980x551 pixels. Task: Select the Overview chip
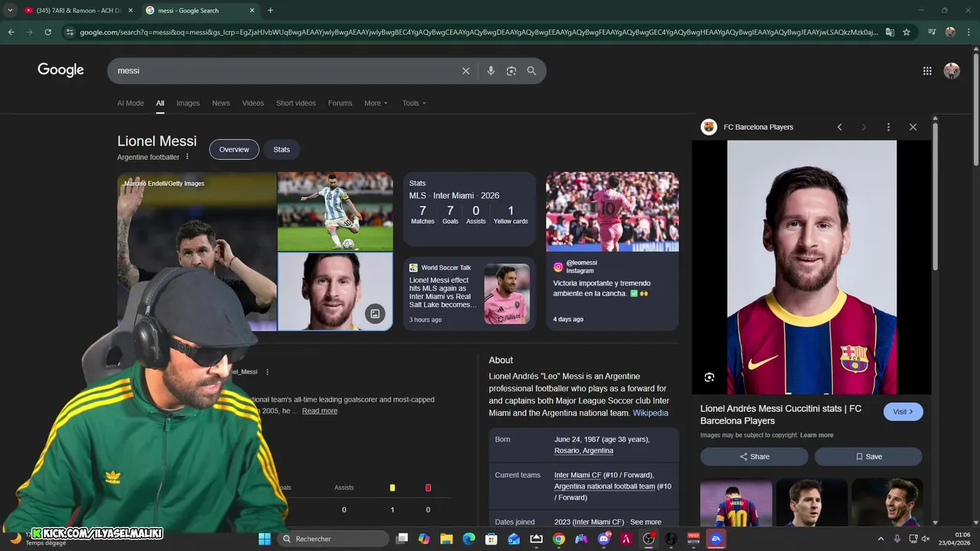[234, 149]
